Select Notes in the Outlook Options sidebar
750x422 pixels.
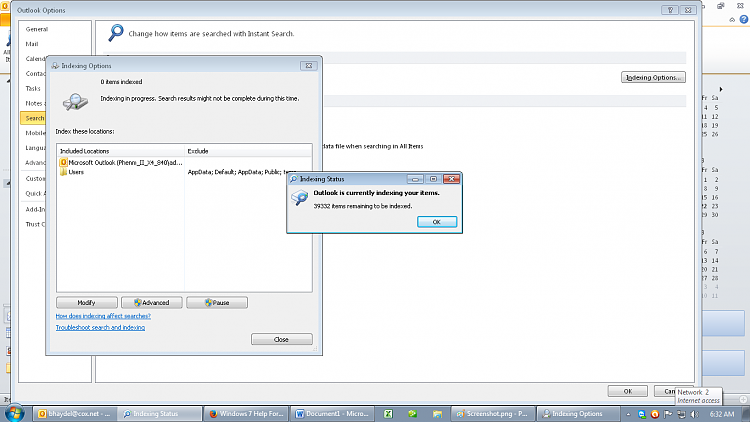(x=34, y=103)
